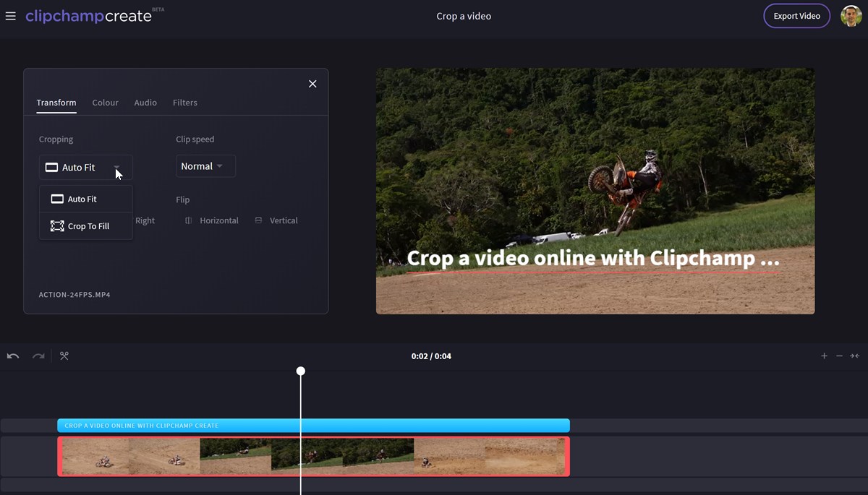Viewport: 868px width, 495px height.
Task: Open the Normal clip speed dropdown
Action: pyautogui.click(x=205, y=166)
